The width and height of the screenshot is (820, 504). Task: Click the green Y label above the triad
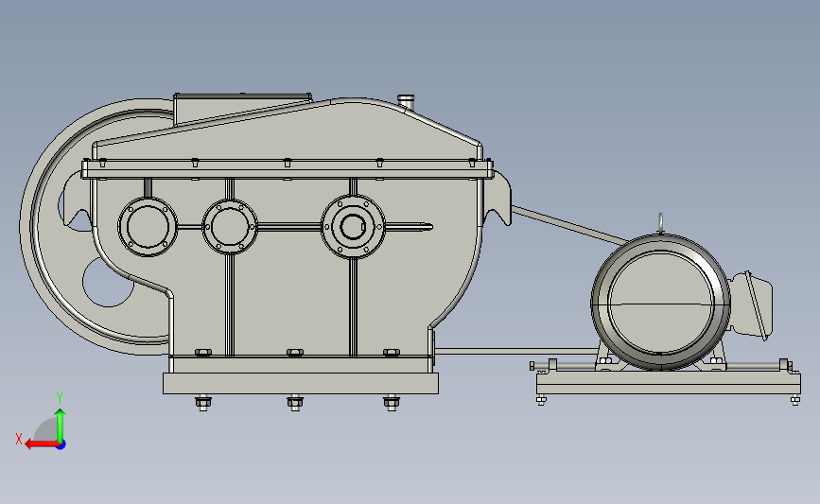(x=60, y=398)
